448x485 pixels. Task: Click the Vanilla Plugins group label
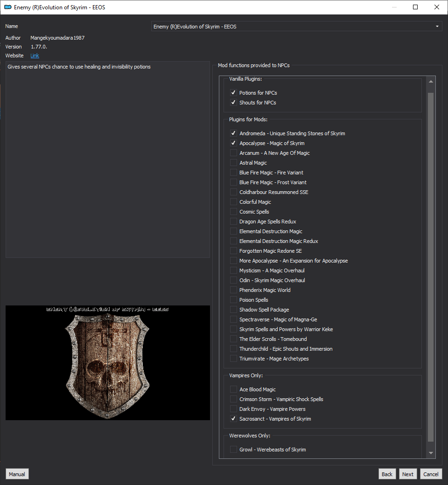(245, 79)
